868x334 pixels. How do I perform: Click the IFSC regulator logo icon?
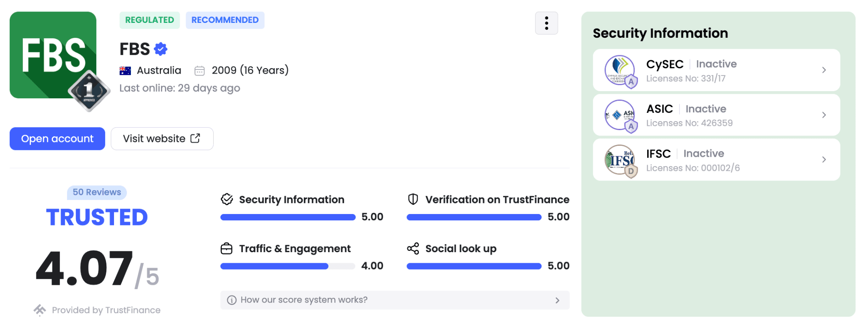(620, 160)
